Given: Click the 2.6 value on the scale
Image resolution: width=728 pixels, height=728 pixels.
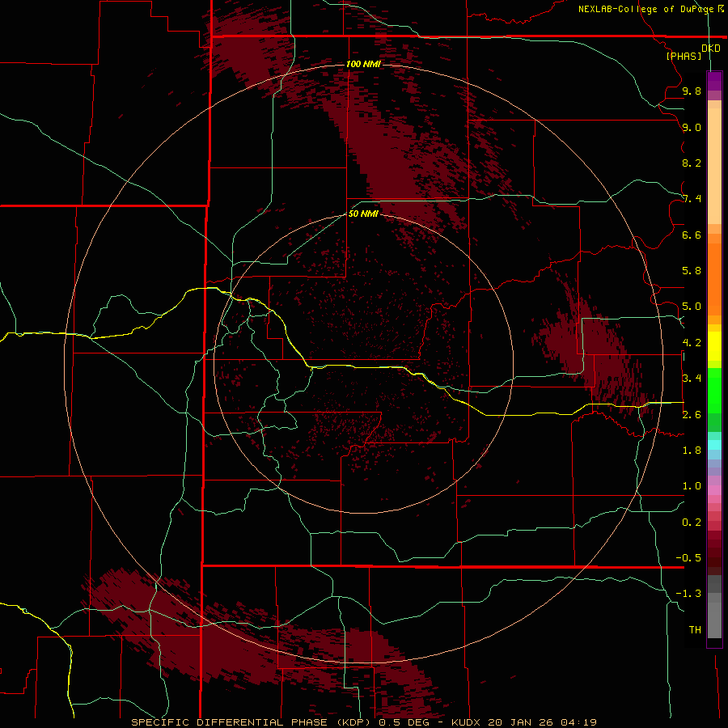Looking at the screenshot, I should pyautogui.click(x=692, y=415).
